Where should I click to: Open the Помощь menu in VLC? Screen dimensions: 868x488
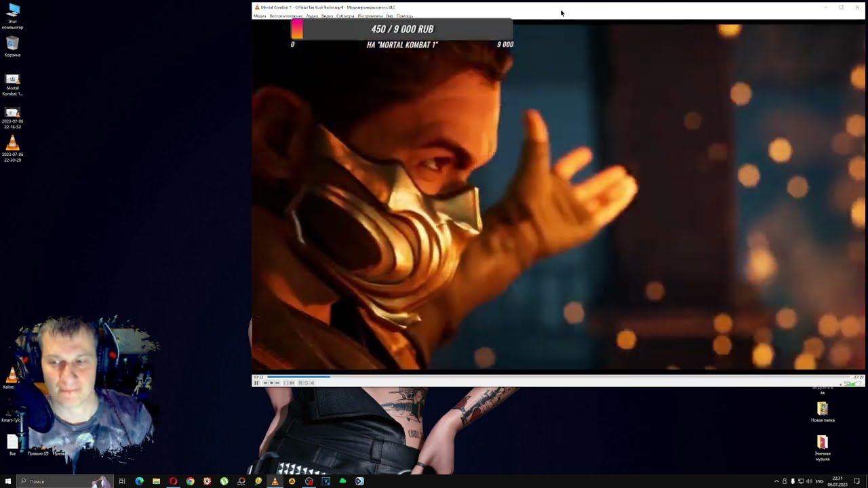405,16
